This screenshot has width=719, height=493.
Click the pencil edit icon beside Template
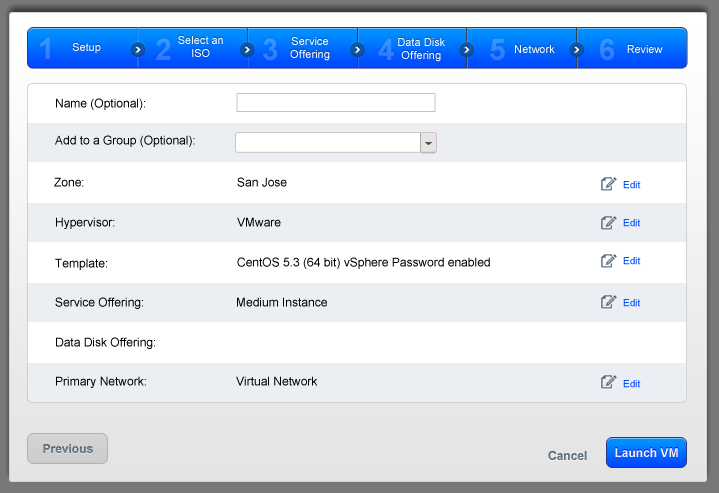point(608,261)
